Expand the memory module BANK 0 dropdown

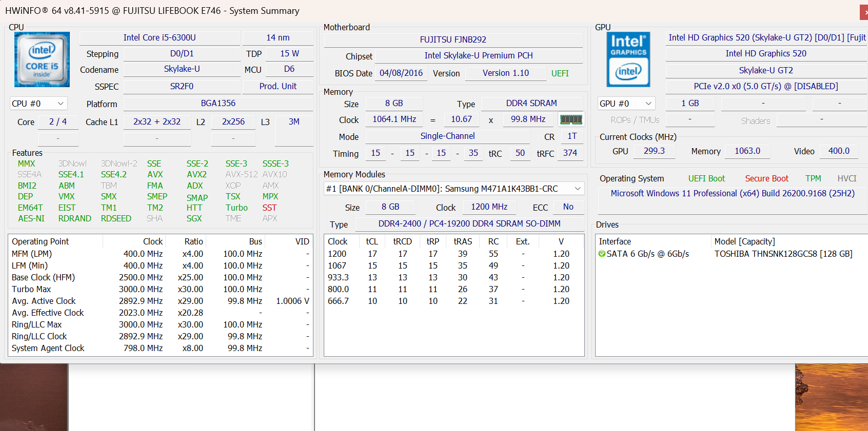(454, 189)
